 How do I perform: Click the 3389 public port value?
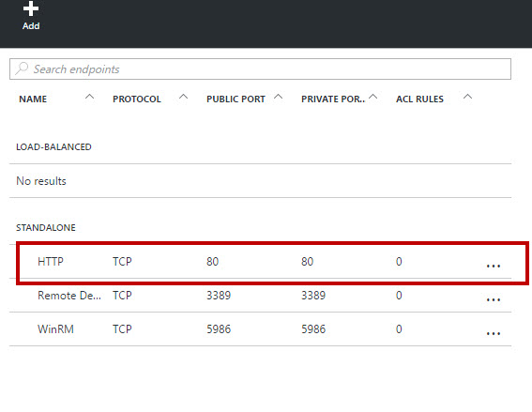(x=219, y=296)
